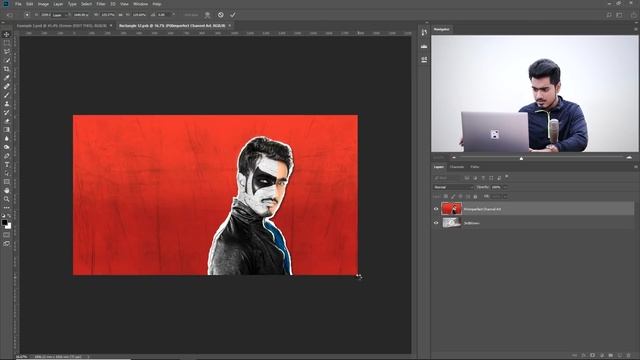The width and height of the screenshot is (640, 360).
Task: Select the Crop tool
Action: point(7,69)
